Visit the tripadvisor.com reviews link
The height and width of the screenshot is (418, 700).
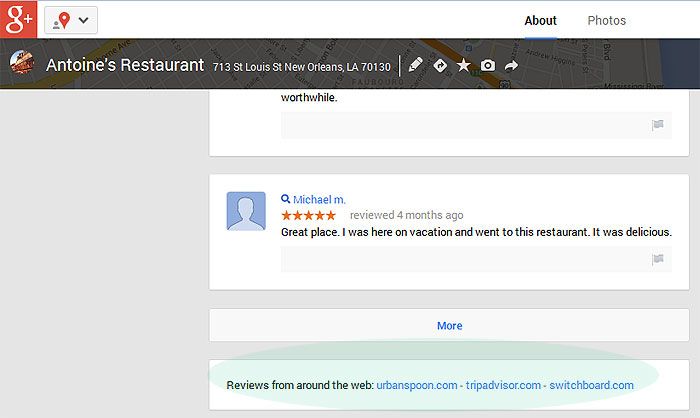503,385
